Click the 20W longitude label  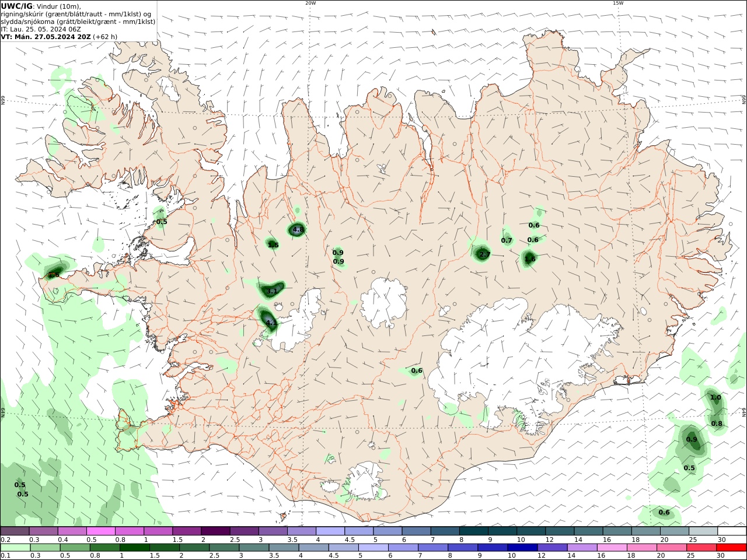pos(310,3)
